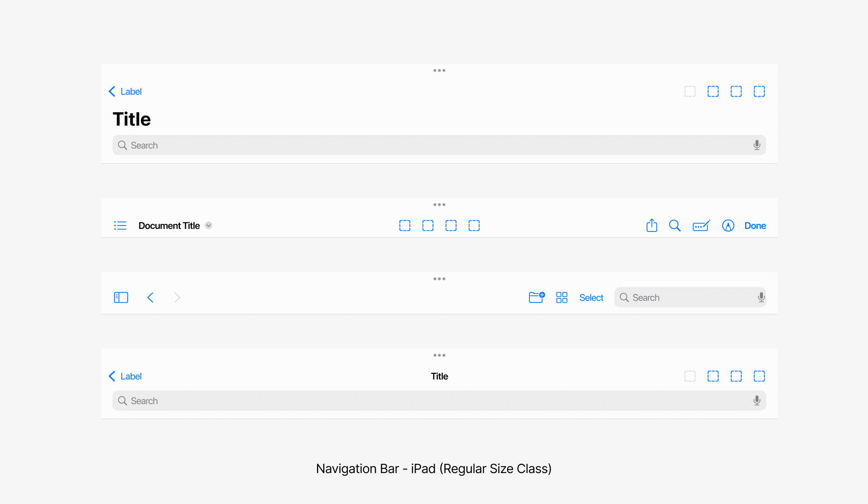Open the bulleted list outline icon

120,226
